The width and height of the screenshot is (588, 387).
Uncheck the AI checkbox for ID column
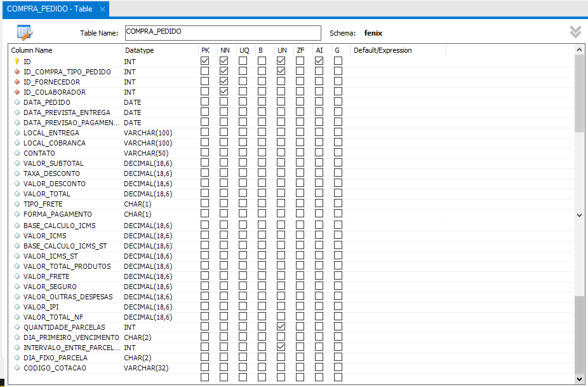point(319,60)
